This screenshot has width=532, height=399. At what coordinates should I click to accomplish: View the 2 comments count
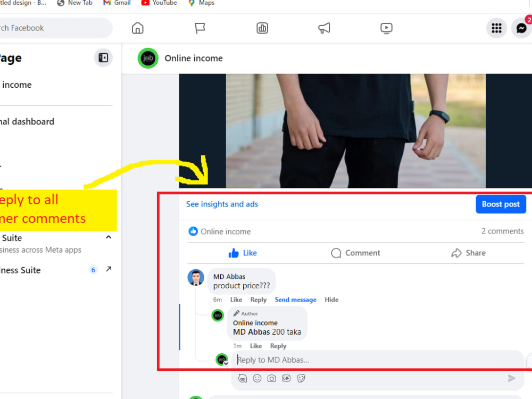tap(503, 231)
